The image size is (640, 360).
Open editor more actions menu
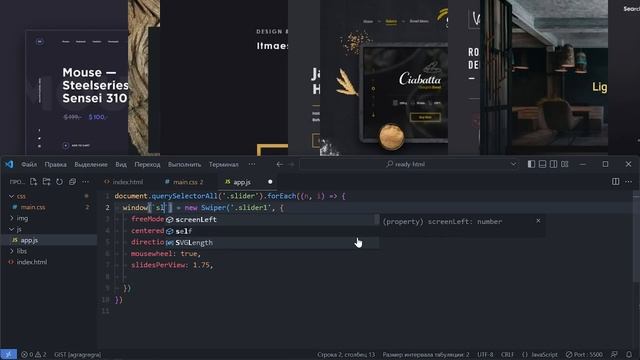pyautogui.click(x=628, y=182)
